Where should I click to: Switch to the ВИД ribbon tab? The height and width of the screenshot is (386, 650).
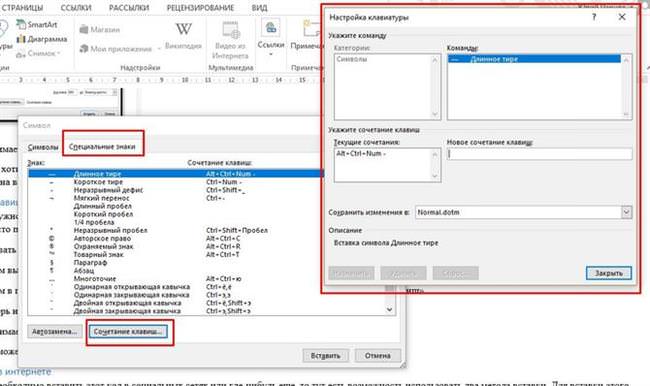click(260, 8)
